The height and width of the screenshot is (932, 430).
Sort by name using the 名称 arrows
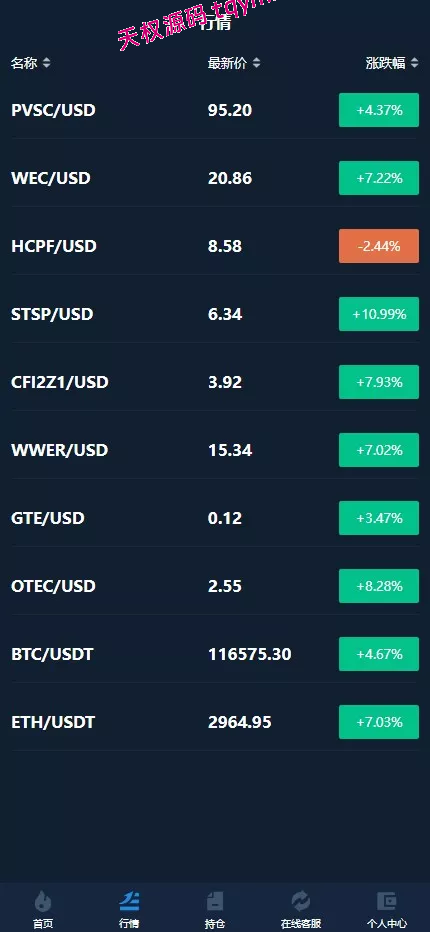click(46, 63)
